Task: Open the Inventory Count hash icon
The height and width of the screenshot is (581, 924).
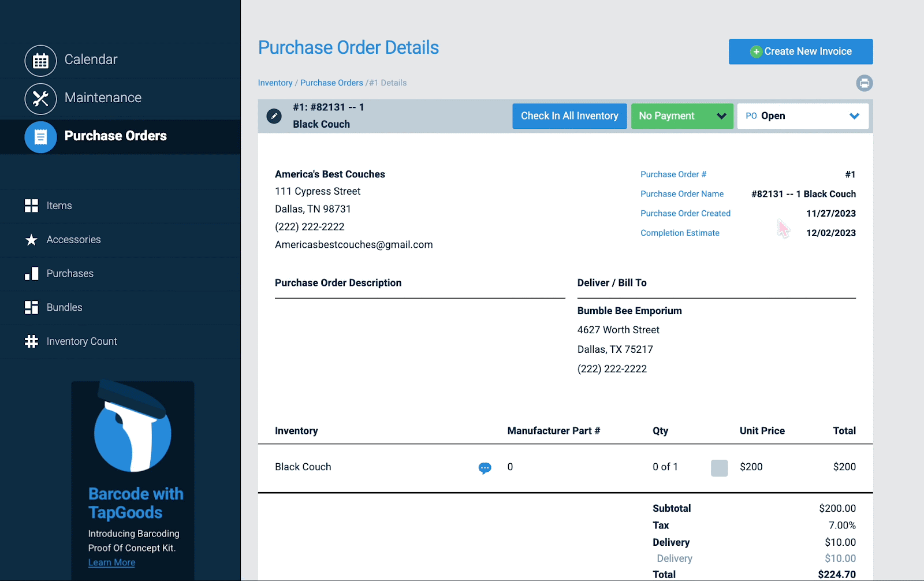Action: (31, 341)
